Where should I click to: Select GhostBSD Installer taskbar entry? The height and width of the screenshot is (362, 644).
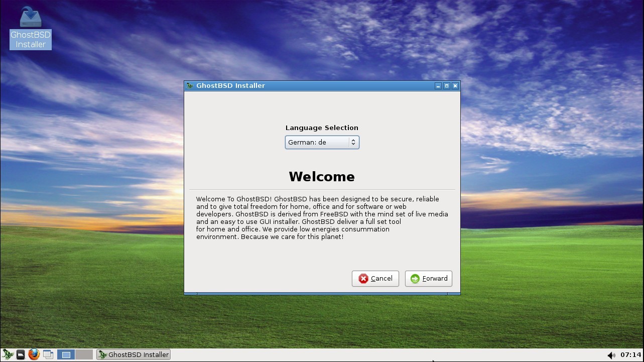(x=134, y=354)
